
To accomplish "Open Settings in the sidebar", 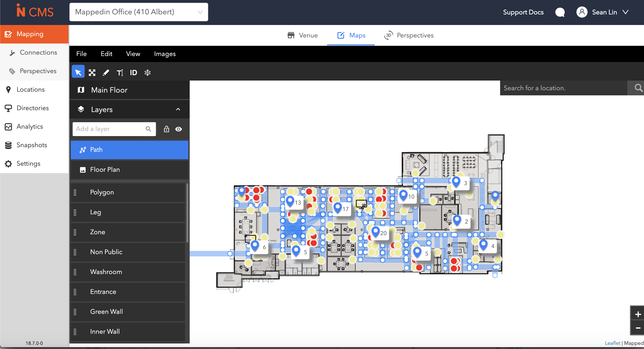I will point(34,164).
